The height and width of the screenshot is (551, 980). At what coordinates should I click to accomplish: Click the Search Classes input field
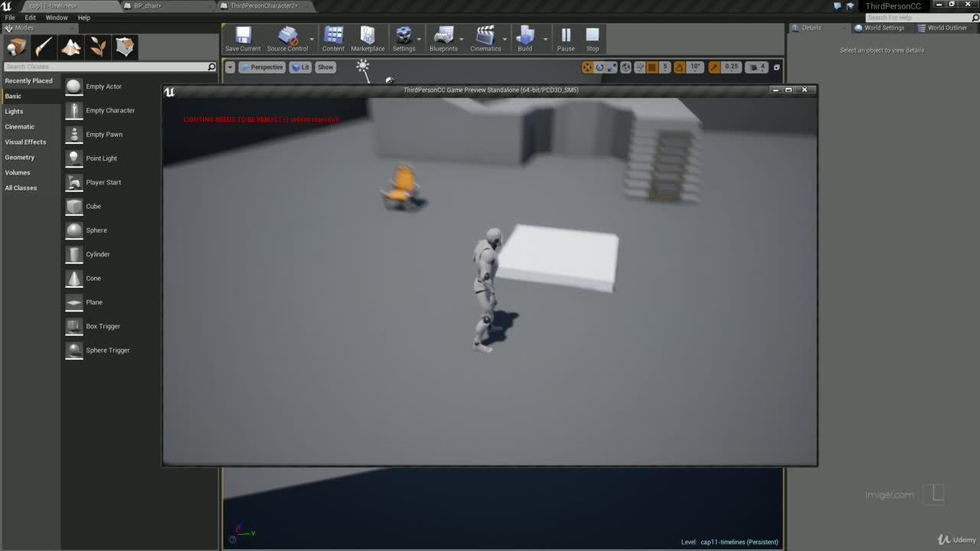pyautogui.click(x=107, y=67)
